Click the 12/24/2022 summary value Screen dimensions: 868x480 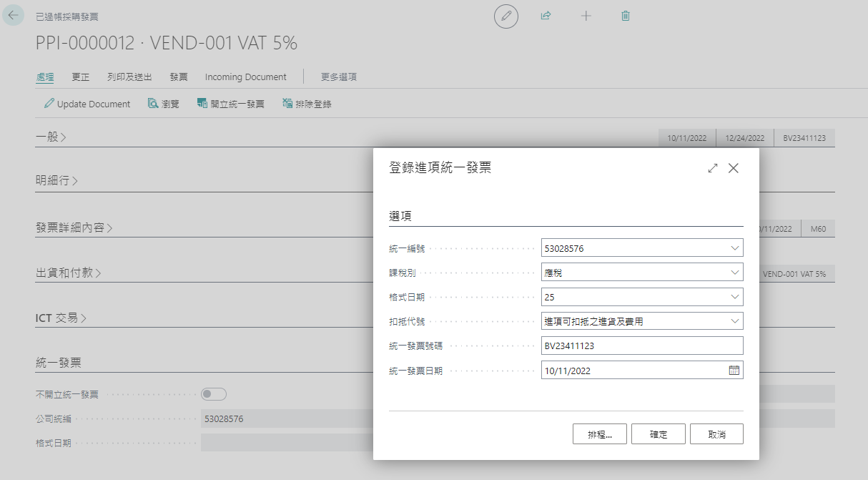coord(745,138)
